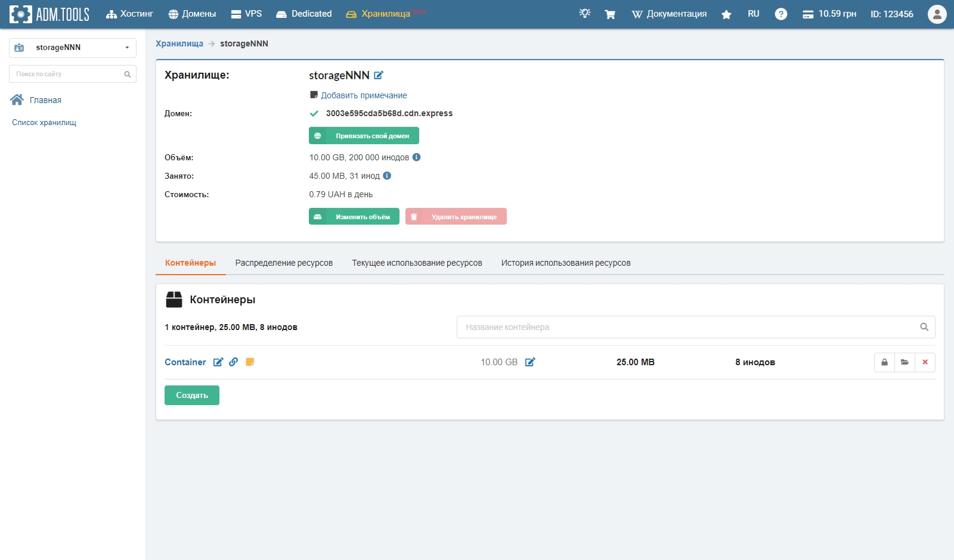Open Список хранилищ sidebar link
Viewport: 954px width, 560px height.
point(44,122)
